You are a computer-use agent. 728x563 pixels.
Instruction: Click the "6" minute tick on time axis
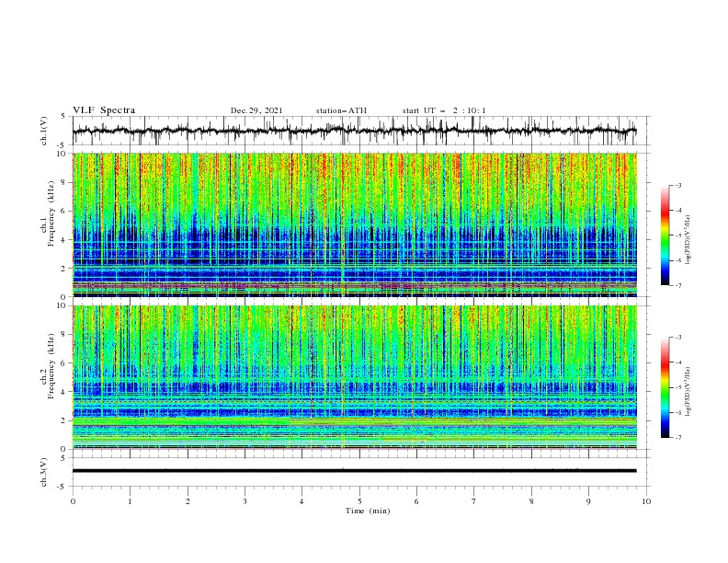[416, 501]
